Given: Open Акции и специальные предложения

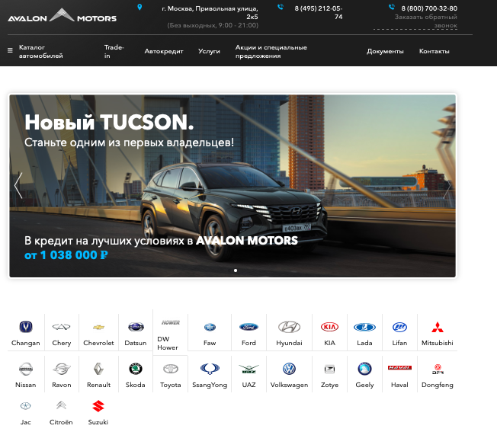Looking at the screenshot, I should pyautogui.click(x=271, y=51).
